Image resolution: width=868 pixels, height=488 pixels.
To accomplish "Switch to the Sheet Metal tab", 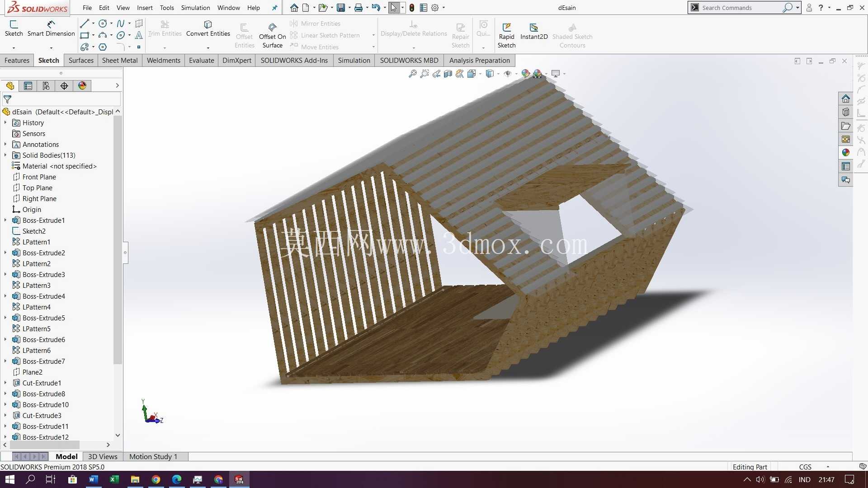I will pos(120,61).
